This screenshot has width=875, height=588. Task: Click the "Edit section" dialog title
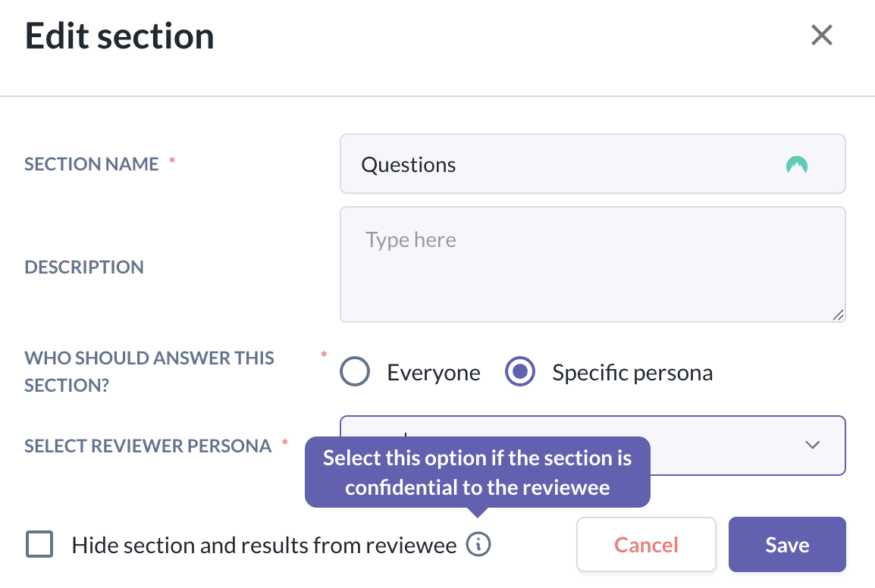[x=120, y=36]
